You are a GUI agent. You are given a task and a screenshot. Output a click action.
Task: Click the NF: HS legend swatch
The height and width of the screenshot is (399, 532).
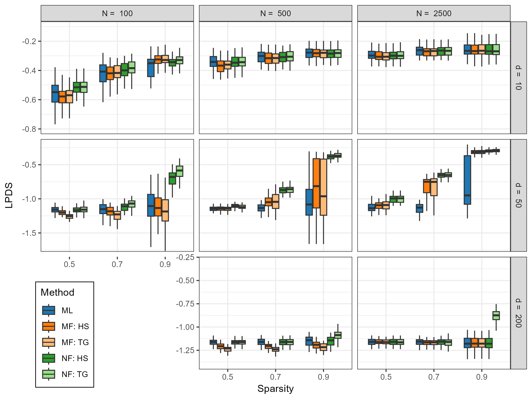[x=48, y=358]
